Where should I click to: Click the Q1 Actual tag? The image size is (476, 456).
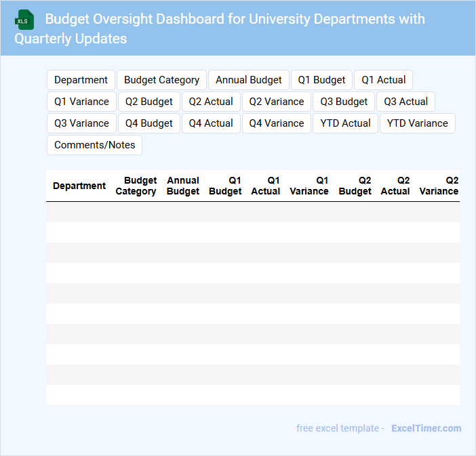click(x=383, y=80)
